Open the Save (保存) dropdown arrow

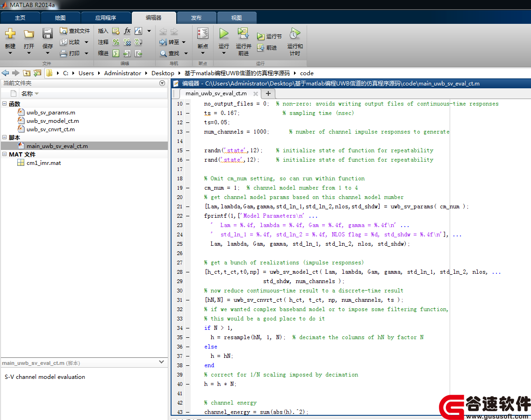pyautogui.click(x=47, y=53)
